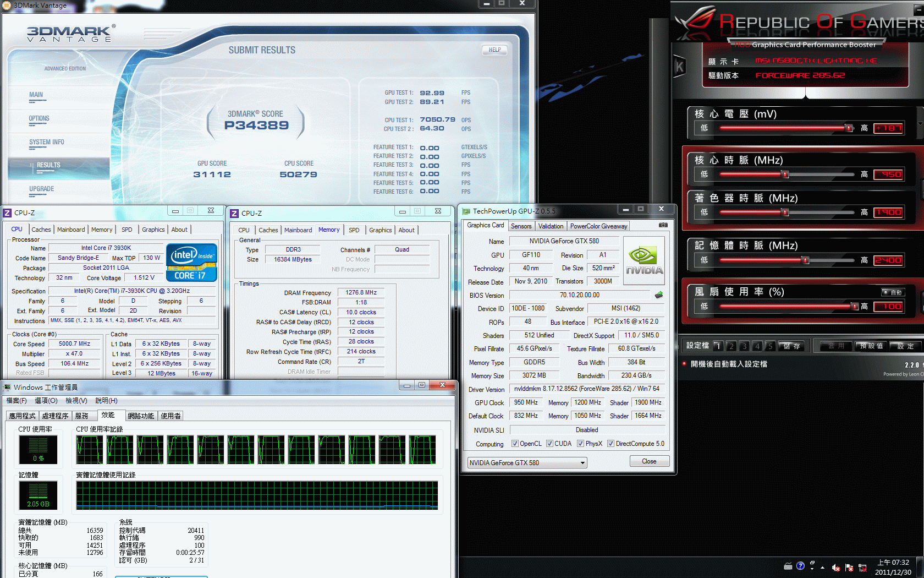Toggle fan auto mode button
The image size is (924, 578).
tap(893, 292)
